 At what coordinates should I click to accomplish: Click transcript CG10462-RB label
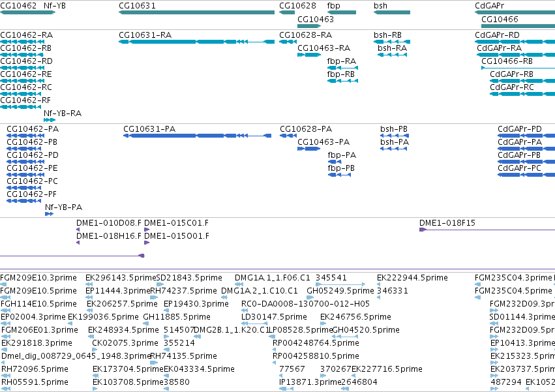click(26, 48)
